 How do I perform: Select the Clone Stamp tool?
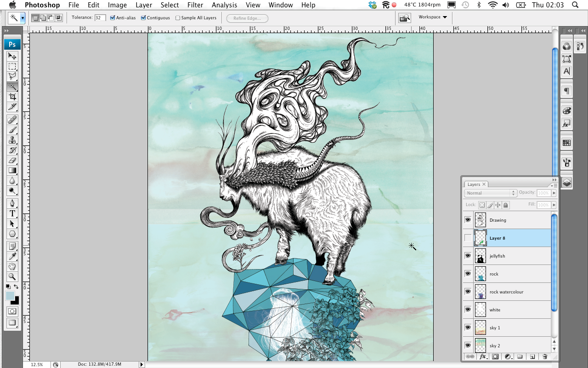pos(12,140)
